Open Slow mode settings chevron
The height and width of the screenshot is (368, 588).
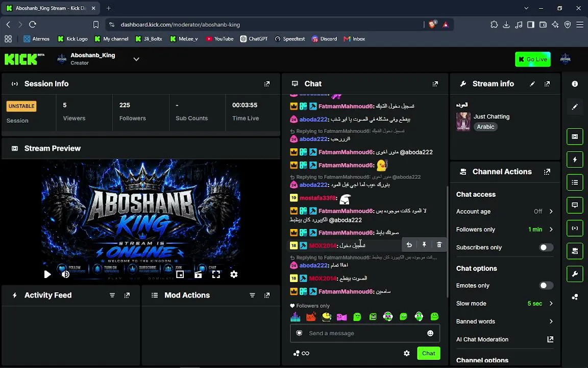point(551,304)
